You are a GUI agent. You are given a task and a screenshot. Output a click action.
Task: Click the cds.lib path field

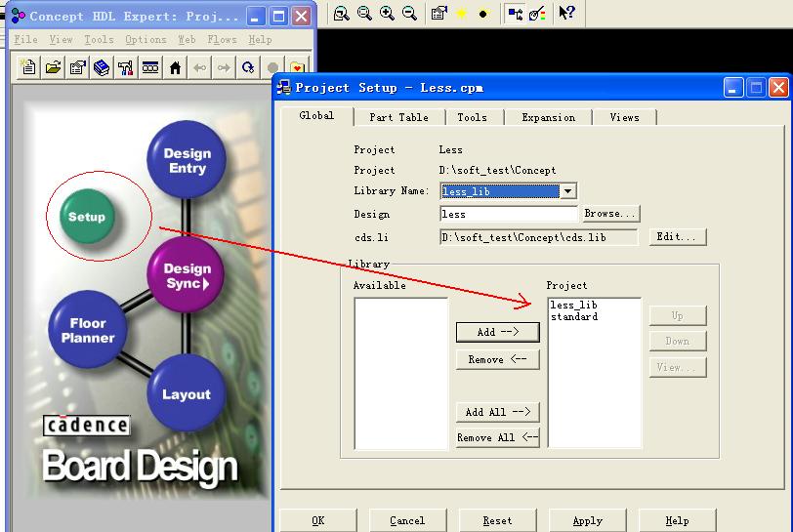539,237
